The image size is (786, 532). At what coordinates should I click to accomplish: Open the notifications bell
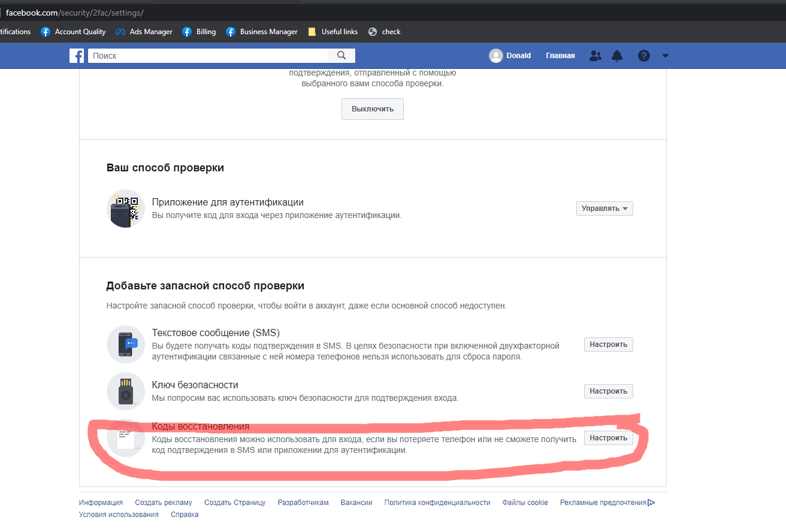[617, 56]
